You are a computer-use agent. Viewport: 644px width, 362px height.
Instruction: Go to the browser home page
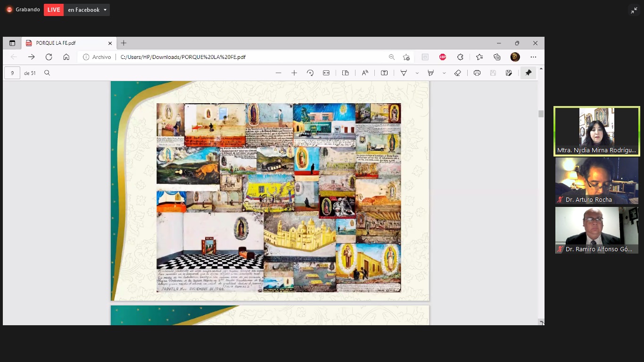66,57
